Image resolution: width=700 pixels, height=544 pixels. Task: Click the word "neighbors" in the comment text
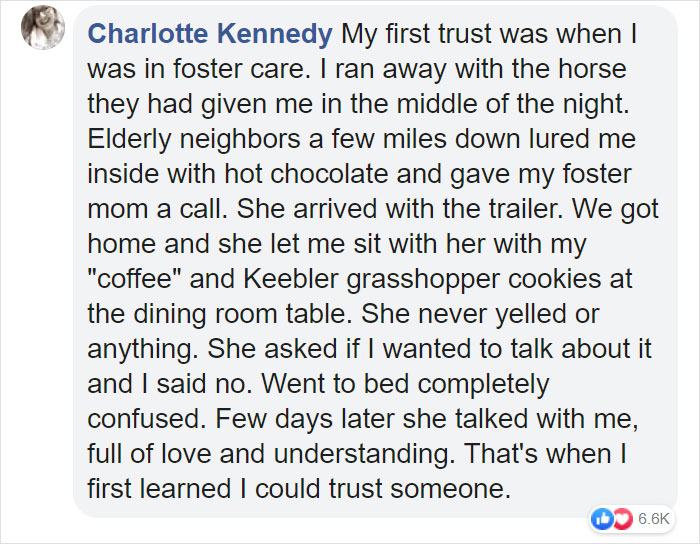tap(240, 139)
